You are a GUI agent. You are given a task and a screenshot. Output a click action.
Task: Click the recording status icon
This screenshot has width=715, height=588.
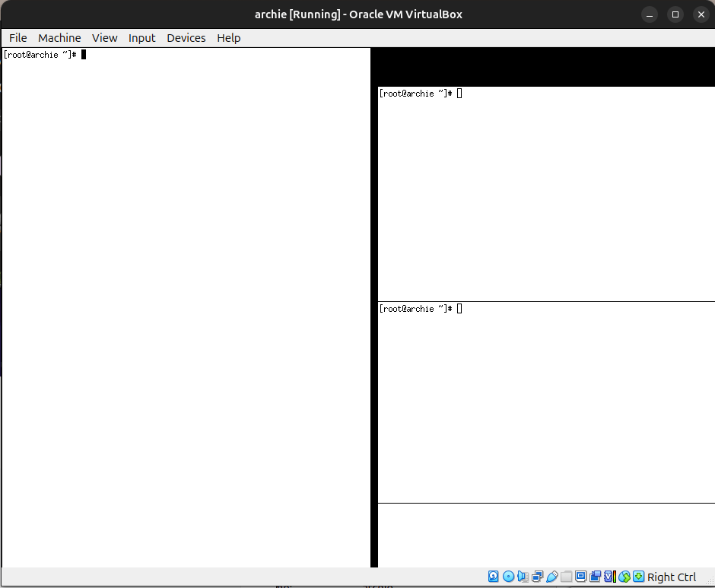tap(596, 577)
